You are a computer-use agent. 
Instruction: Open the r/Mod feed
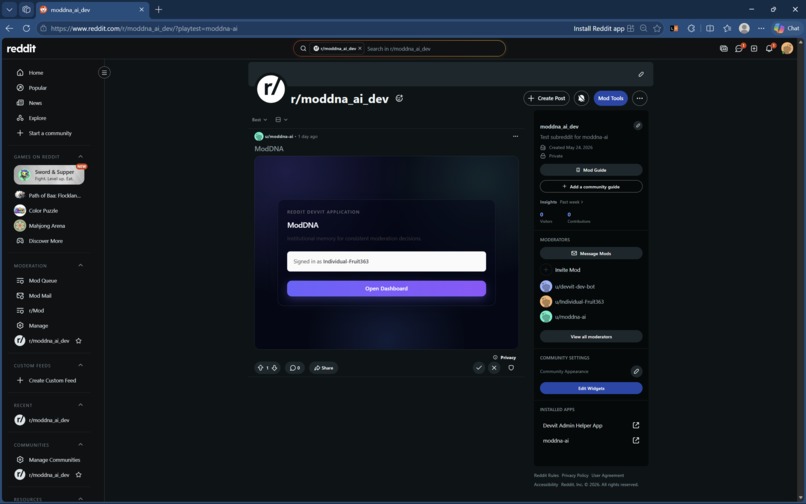point(36,311)
